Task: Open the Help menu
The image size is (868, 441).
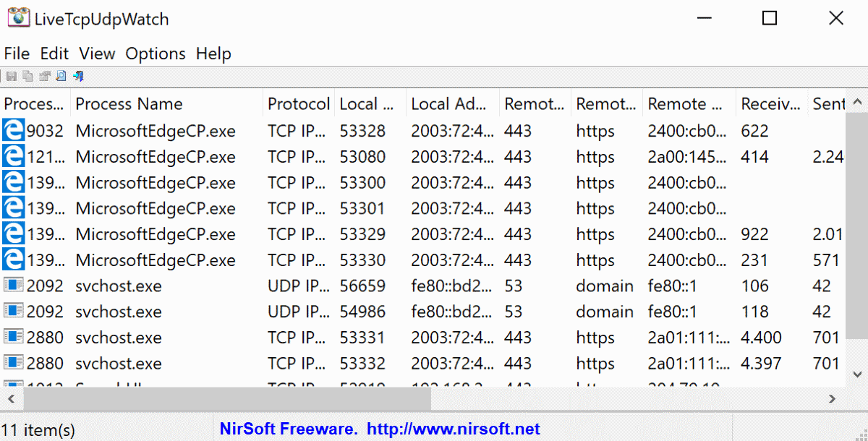Action: [213, 53]
